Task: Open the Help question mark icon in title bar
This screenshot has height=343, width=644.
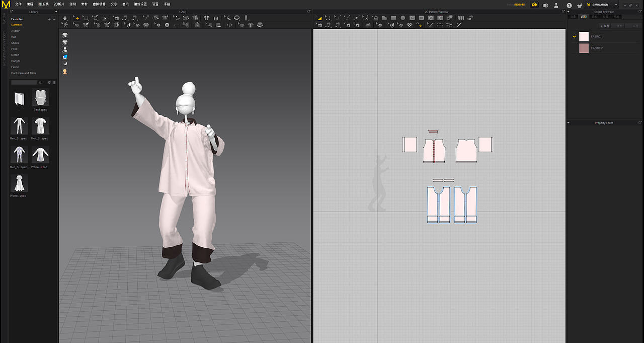Action: pos(569,5)
